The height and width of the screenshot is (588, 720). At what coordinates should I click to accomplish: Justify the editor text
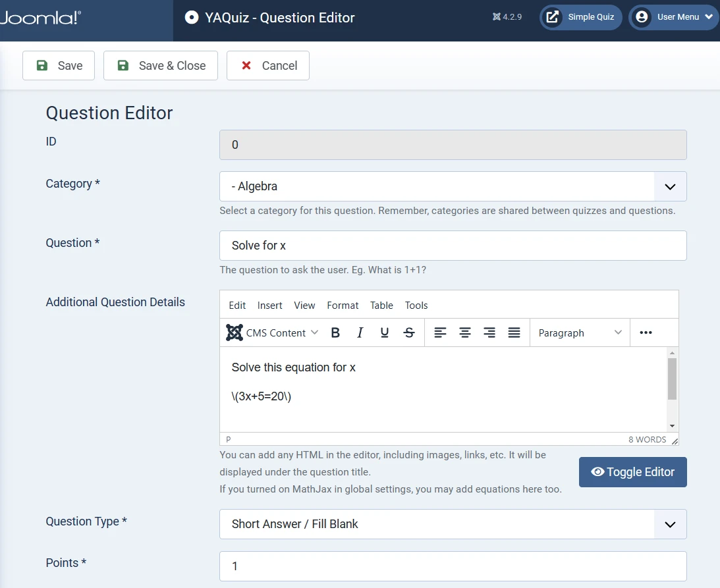click(x=514, y=333)
